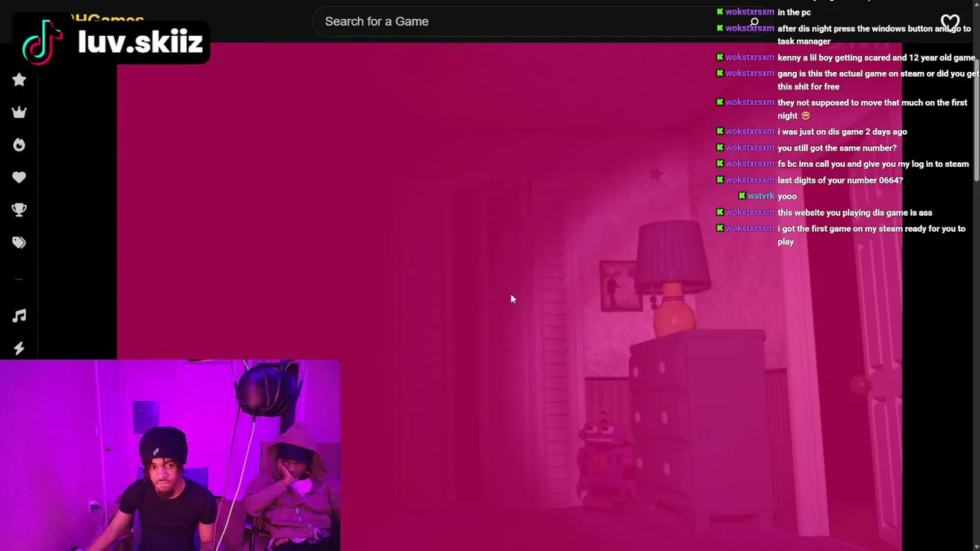Click message 'they not supposed to move that much'
980x551 pixels.
(872, 109)
